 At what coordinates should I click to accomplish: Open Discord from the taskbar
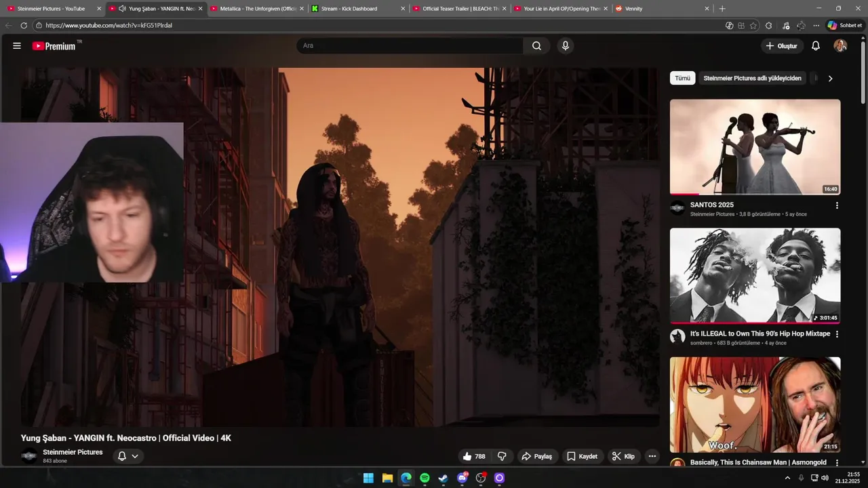click(x=462, y=478)
